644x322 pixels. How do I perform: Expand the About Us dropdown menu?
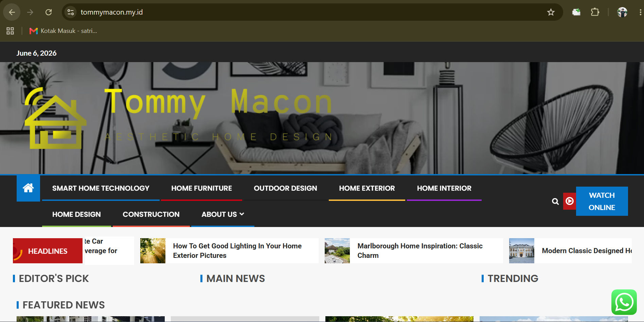(223, 214)
